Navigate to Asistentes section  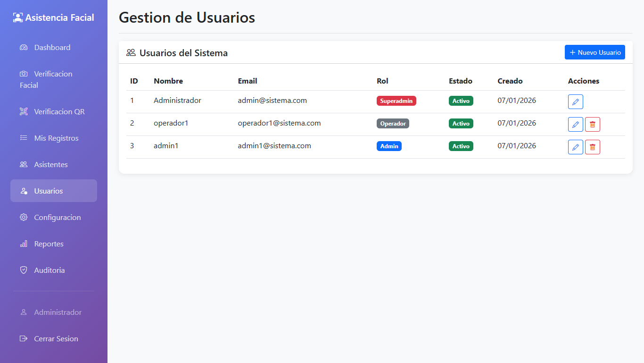click(x=51, y=165)
